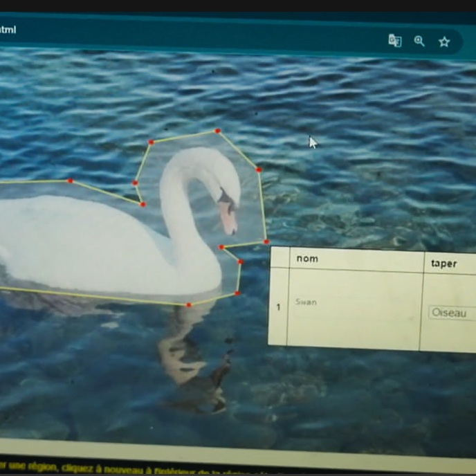This screenshot has height=476, width=476.
Task: Select the lowest vertex where polygon meets swan's back
Action: point(143,204)
